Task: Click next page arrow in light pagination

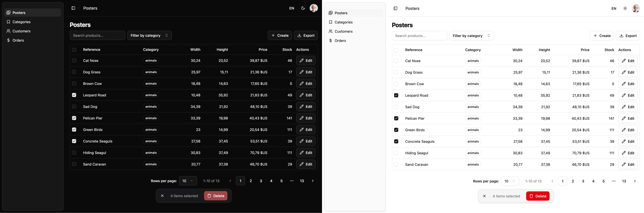Action: [x=635, y=181]
